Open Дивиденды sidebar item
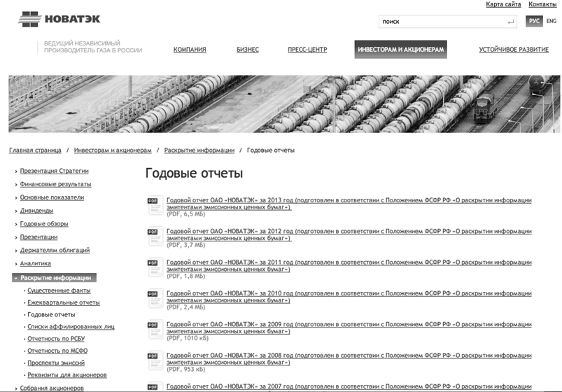This screenshot has height=392, width=562. coord(36,211)
